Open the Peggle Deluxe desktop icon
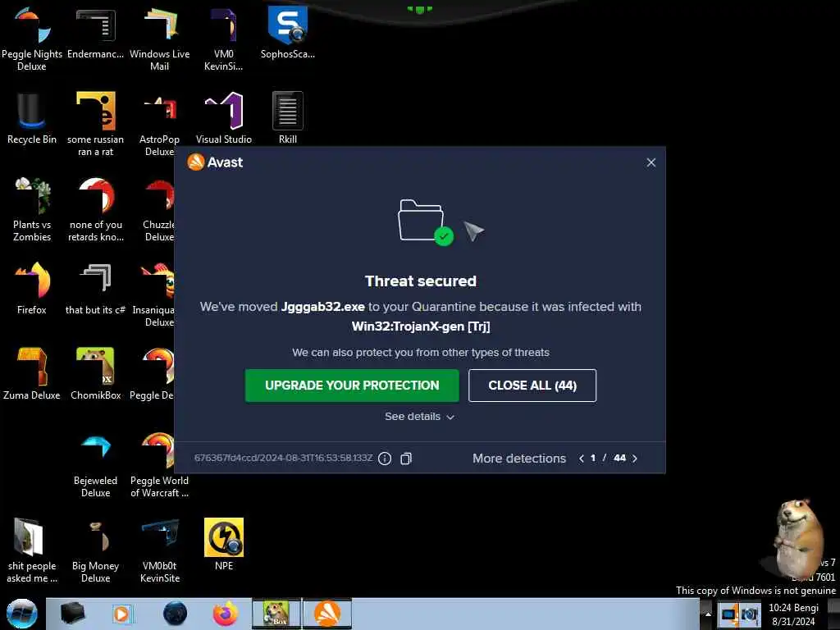Screen dimensions: 840x630 152,374
